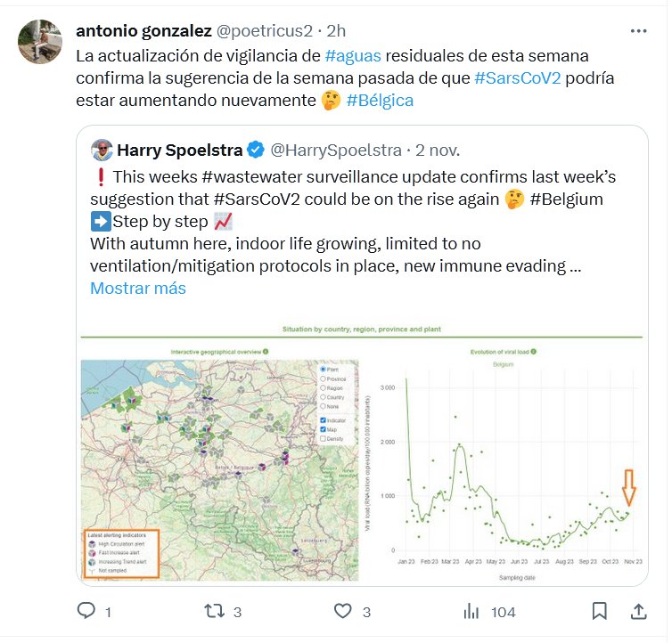
Task: Open the three-dot more options menu
Action: point(638,30)
